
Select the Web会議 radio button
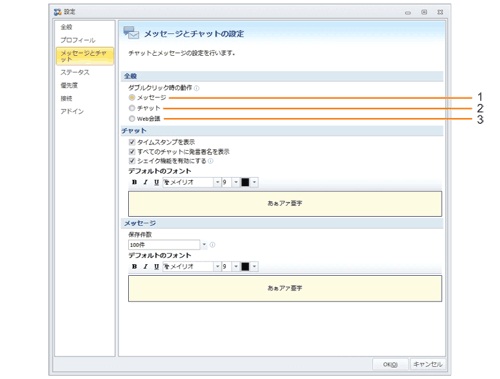click(x=132, y=119)
